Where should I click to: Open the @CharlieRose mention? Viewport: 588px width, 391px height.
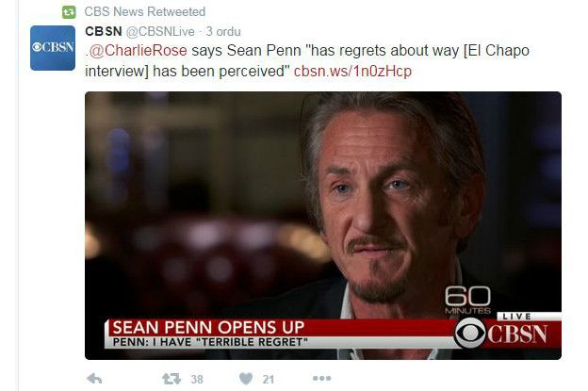(x=138, y=51)
